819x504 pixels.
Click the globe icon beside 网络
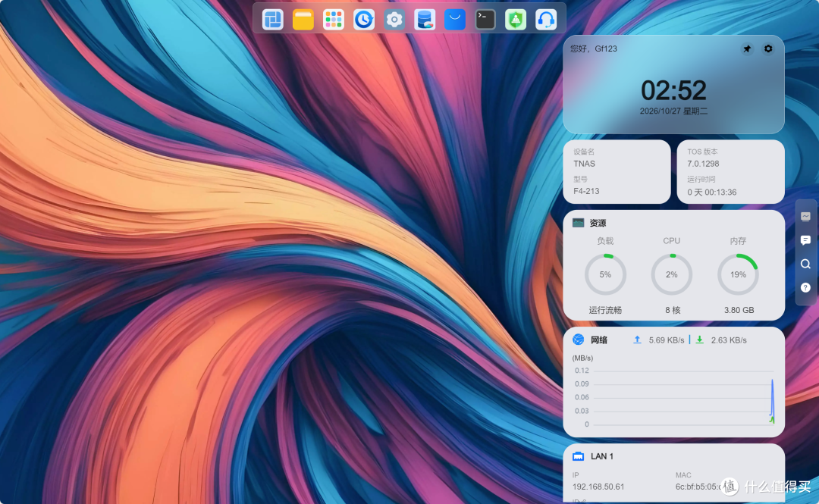point(578,340)
